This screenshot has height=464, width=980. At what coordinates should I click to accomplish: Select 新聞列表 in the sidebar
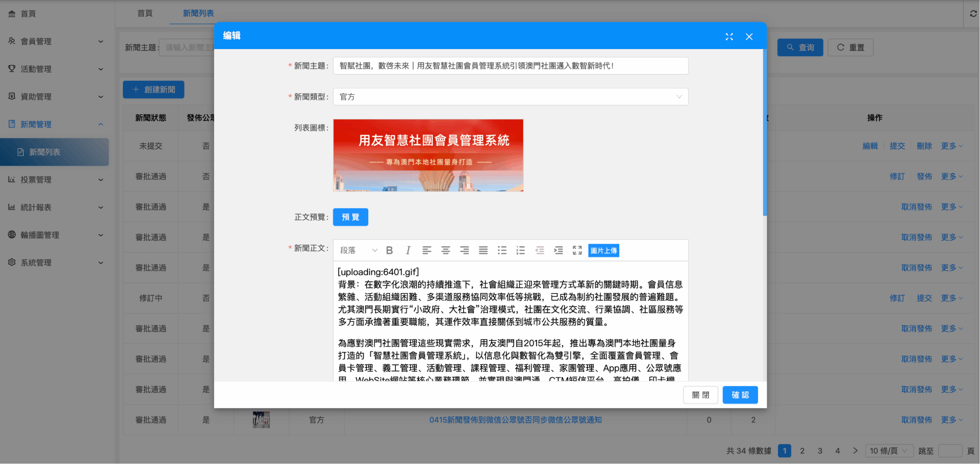pos(45,152)
